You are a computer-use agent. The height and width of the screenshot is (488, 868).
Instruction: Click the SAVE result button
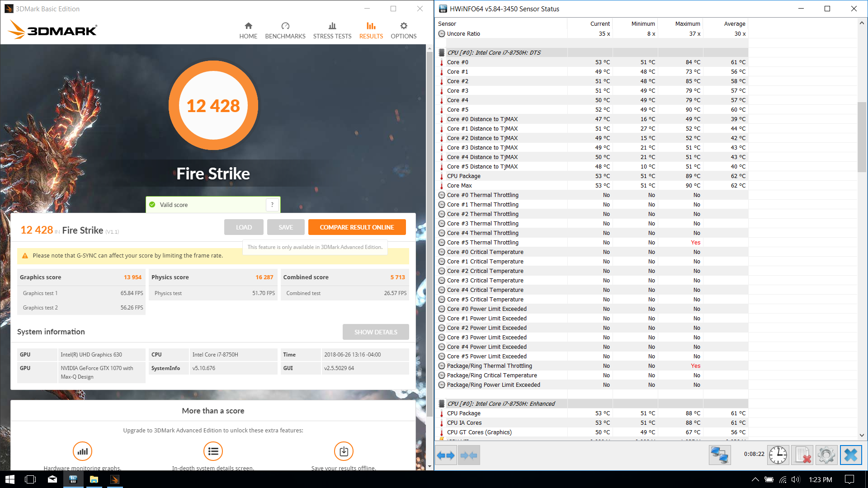point(286,227)
